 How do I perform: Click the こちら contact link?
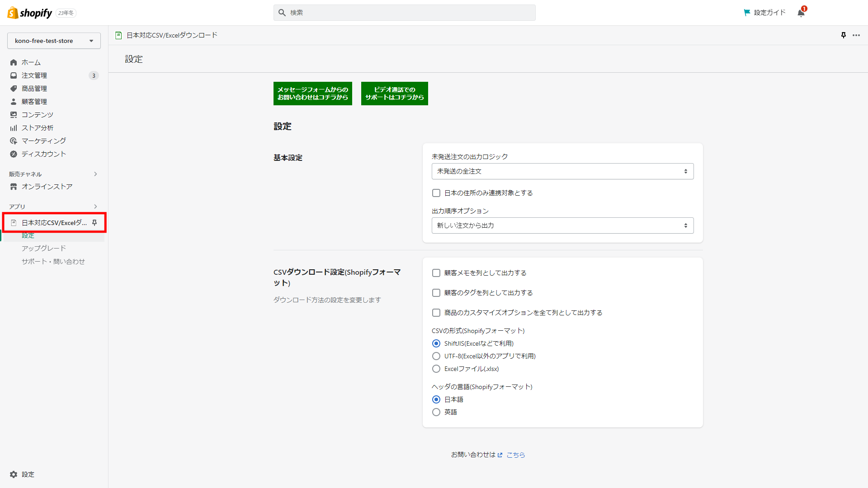click(515, 455)
